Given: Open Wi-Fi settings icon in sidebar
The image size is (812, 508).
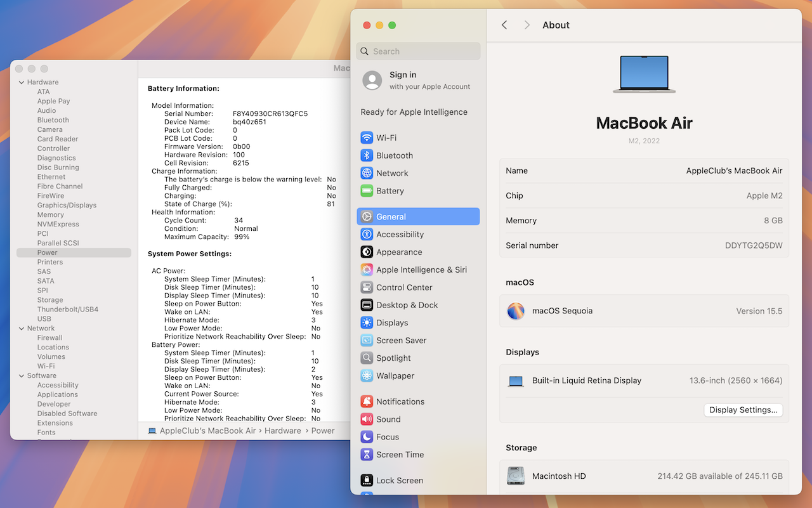Looking at the screenshot, I should [x=367, y=138].
